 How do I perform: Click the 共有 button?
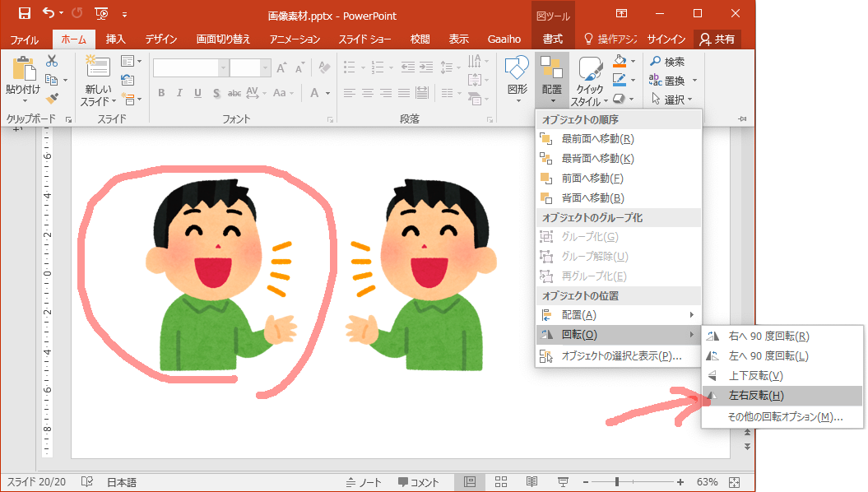(x=716, y=38)
